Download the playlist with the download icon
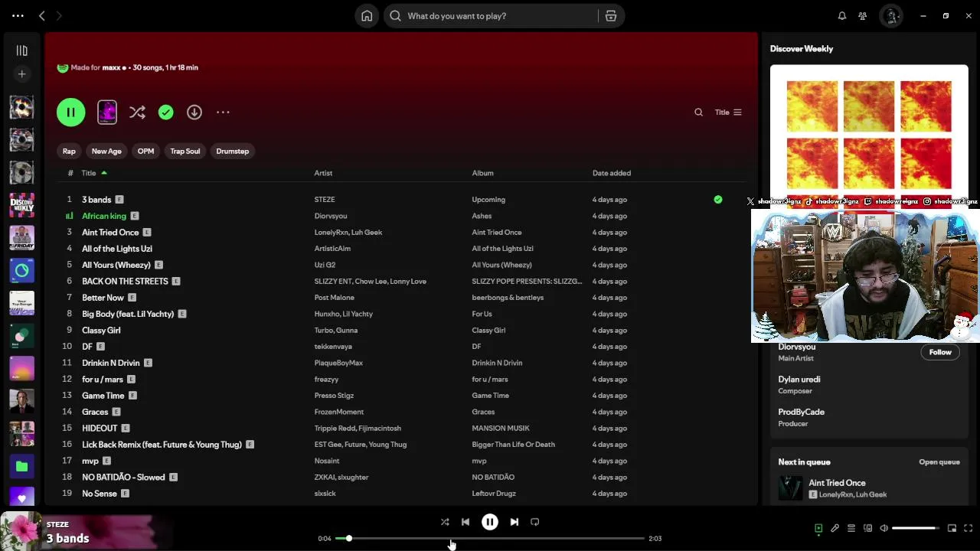980x551 pixels. 194,112
